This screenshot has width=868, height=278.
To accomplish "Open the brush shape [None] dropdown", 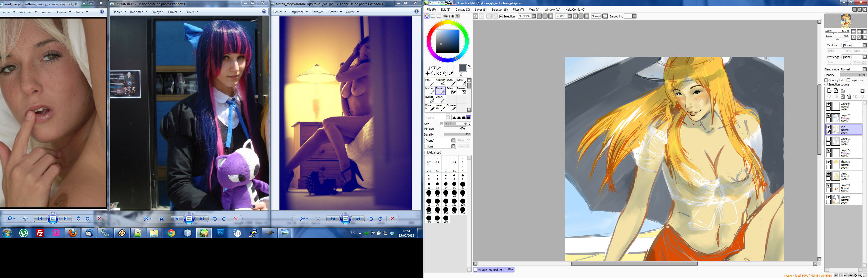I will click(x=454, y=141).
